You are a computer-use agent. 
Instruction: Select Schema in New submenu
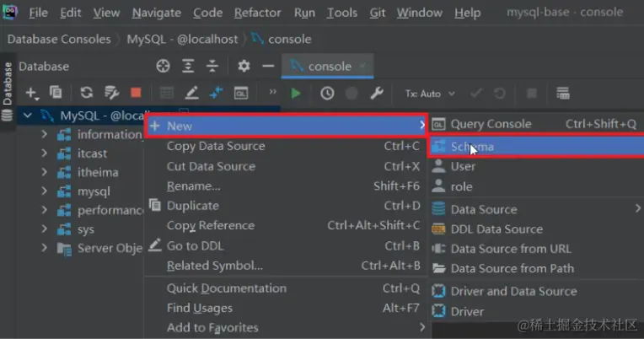click(x=536, y=147)
